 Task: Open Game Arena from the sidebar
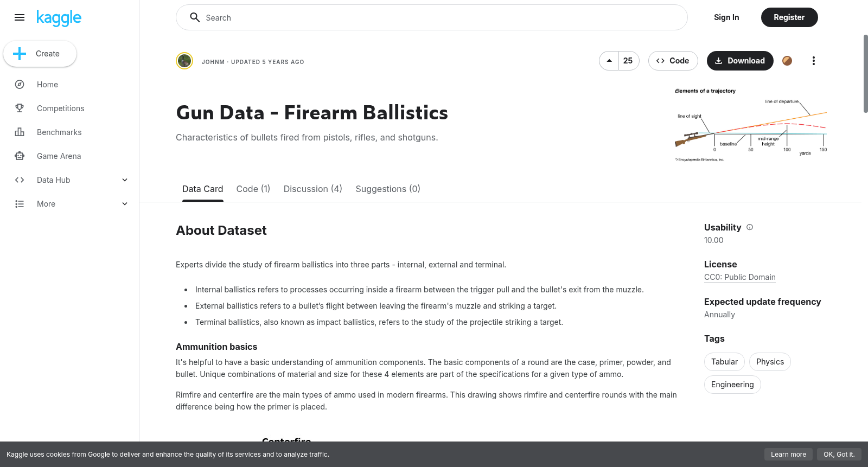[x=59, y=156]
